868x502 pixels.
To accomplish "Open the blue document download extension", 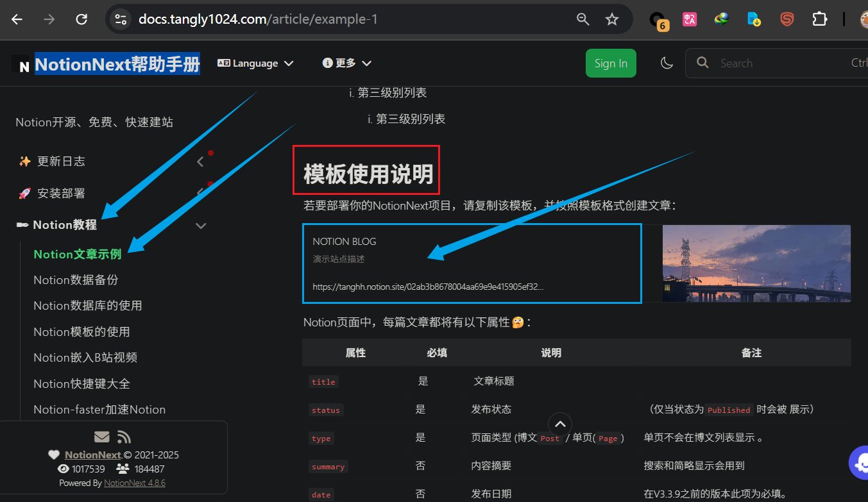I will (x=754, y=19).
